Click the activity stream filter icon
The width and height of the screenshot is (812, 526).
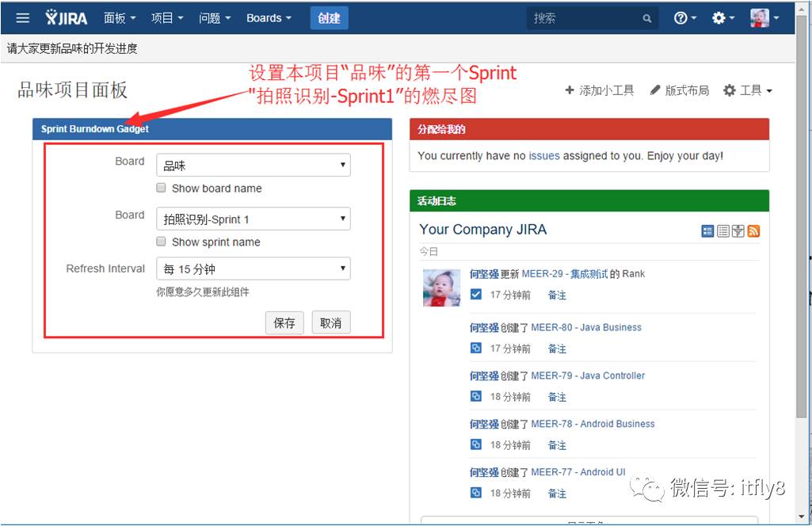point(738,231)
